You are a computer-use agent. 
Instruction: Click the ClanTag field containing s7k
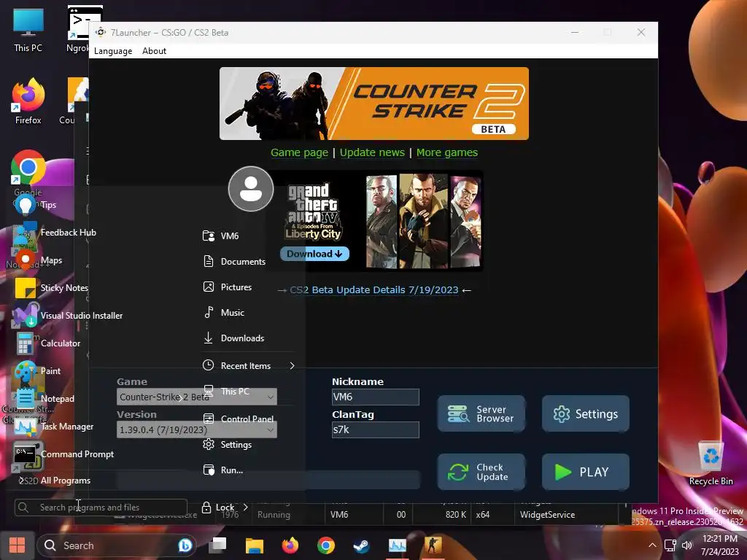coord(375,429)
